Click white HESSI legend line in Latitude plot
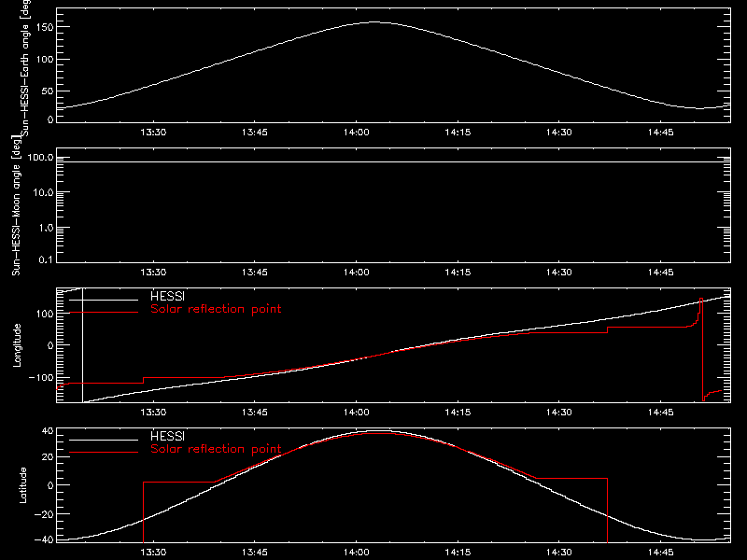This screenshot has height=560, width=747. pyautogui.click(x=104, y=440)
